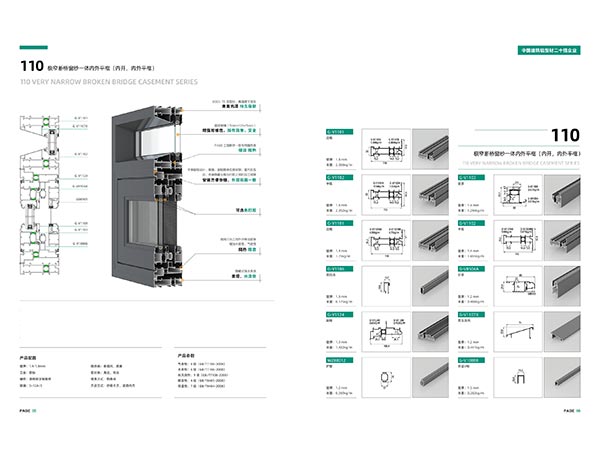Click the large 3D window frame render

147,196
